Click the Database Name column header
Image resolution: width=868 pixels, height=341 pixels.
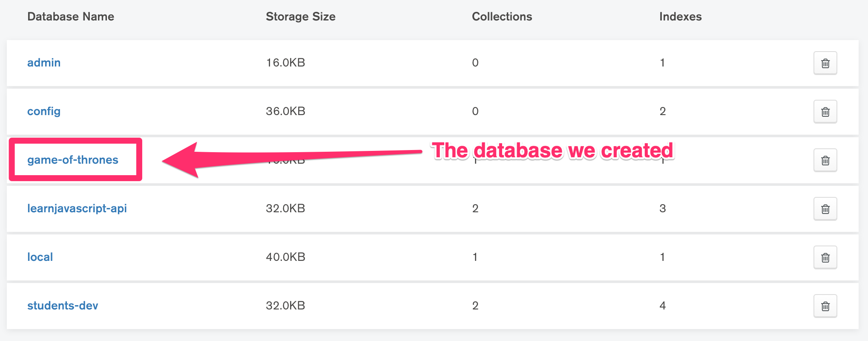71,17
